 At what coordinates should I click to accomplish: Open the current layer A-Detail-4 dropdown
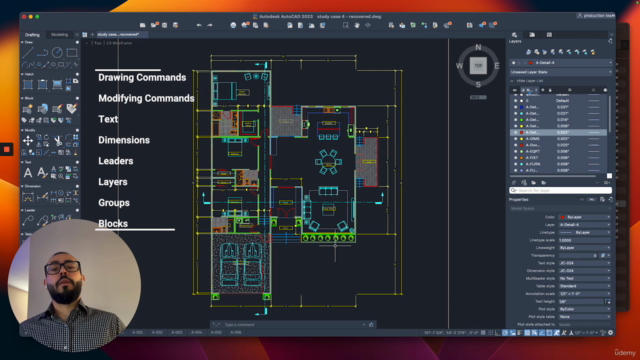coord(561,63)
